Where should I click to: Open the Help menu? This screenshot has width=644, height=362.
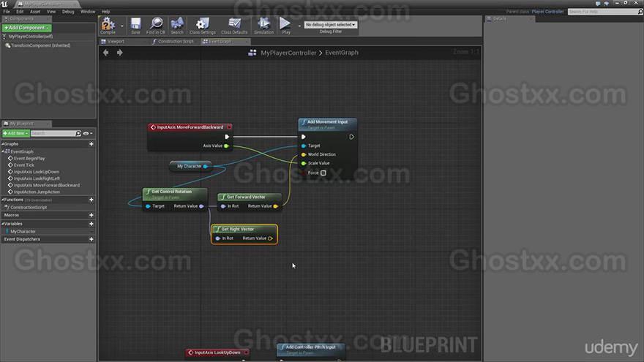point(105,12)
